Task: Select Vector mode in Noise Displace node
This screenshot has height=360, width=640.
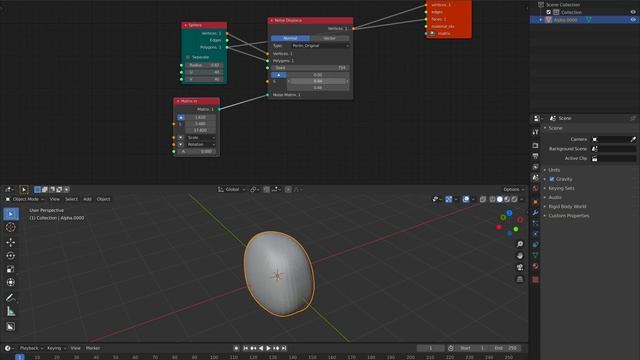Action: (329, 38)
